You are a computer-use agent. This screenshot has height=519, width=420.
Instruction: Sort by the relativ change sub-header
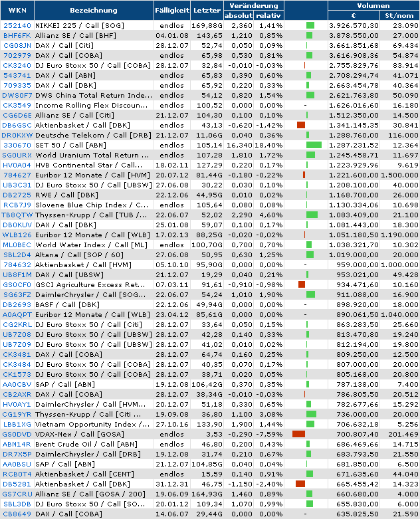pos(268,15)
